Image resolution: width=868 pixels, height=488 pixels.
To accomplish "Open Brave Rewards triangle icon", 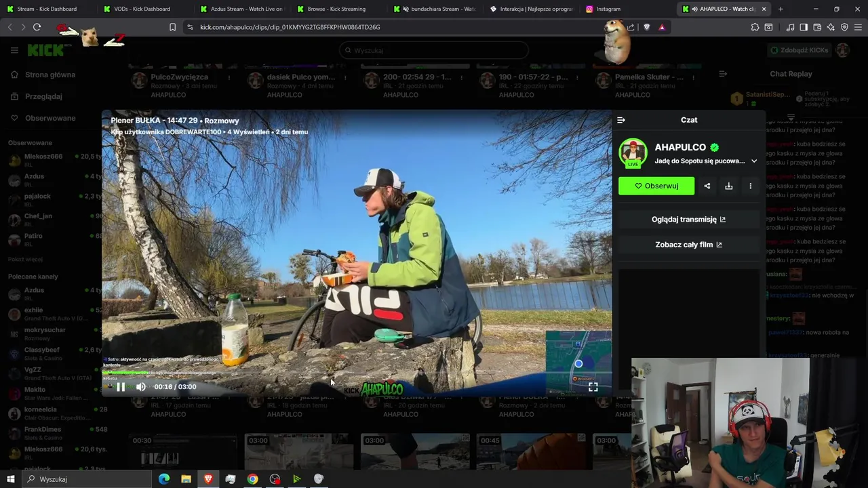I will click(x=662, y=27).
